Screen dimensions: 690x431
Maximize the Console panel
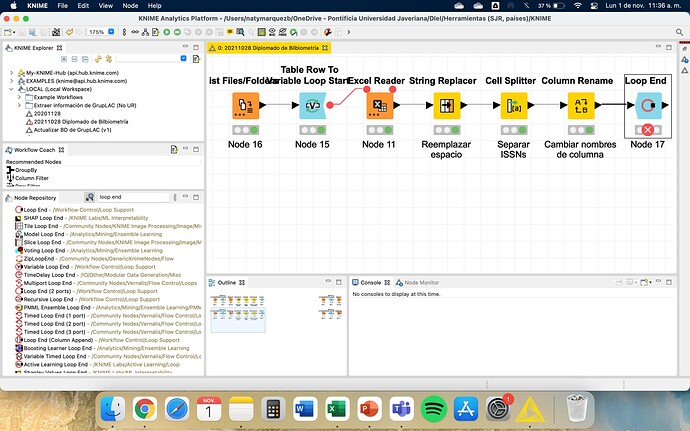(x=669, y=282)
